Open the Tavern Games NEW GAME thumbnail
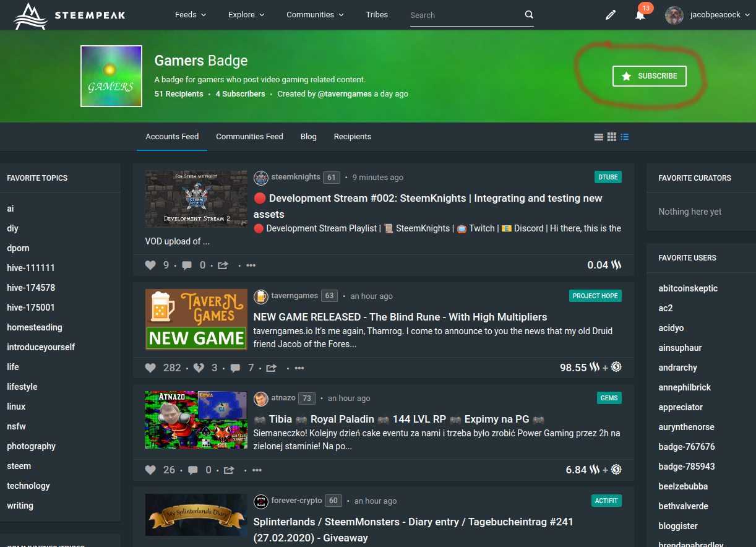756x547 pixels. coord(196,319)
